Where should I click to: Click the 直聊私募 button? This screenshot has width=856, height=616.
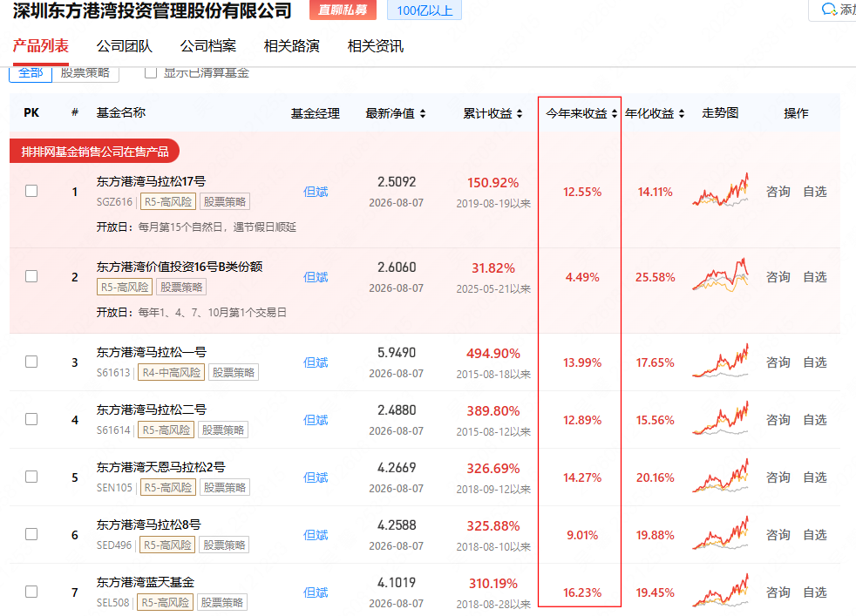coord(343,10)
